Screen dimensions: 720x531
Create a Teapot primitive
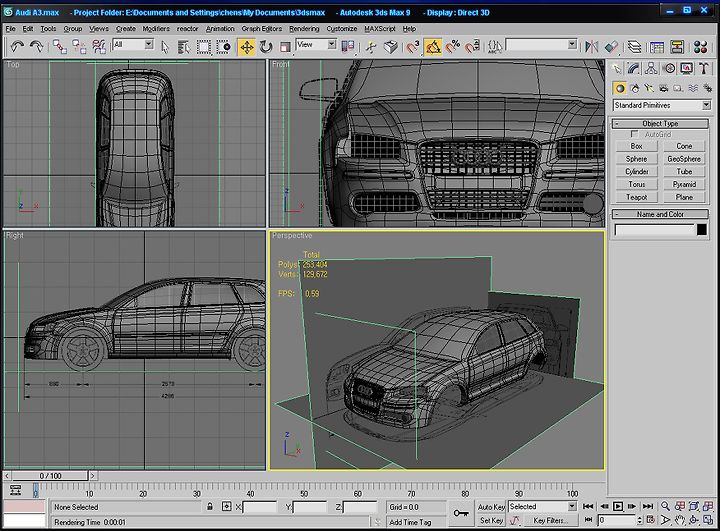[636, 197]
